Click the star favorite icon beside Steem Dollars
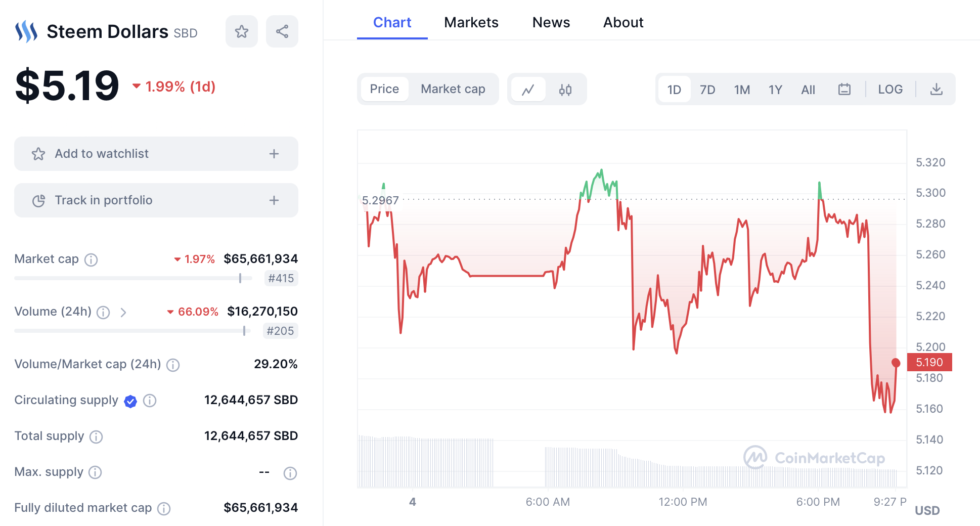 click(x=242, y=31)
